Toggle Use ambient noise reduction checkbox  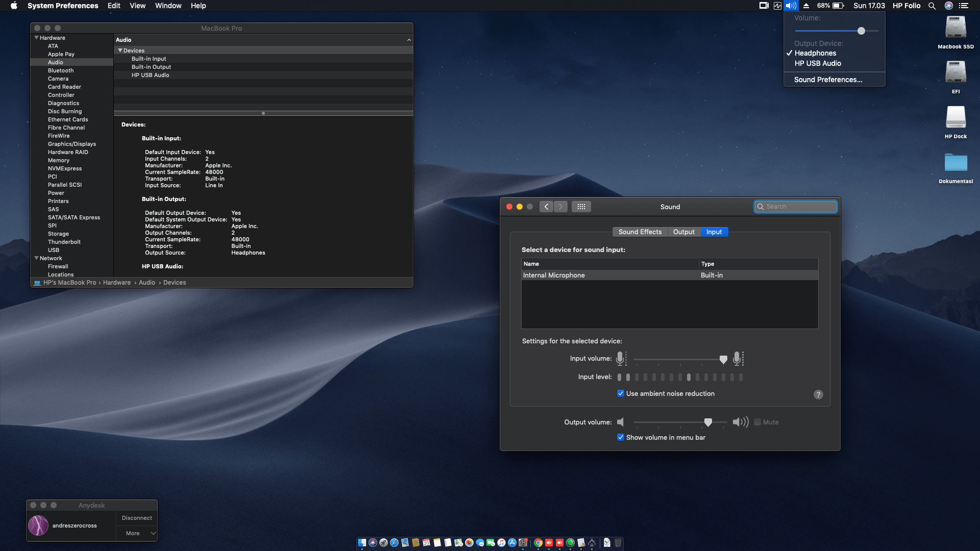click(x=621, y=393)
